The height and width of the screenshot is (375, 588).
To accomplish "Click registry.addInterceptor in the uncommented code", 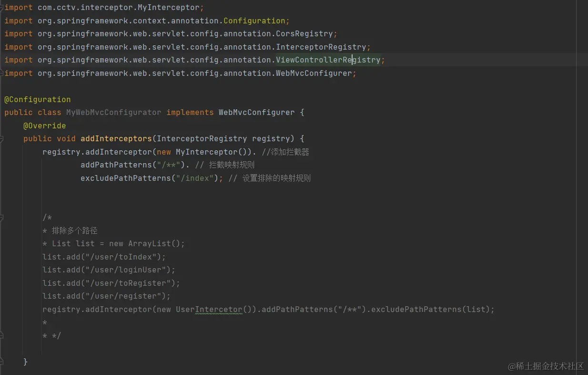I will 97,152.
